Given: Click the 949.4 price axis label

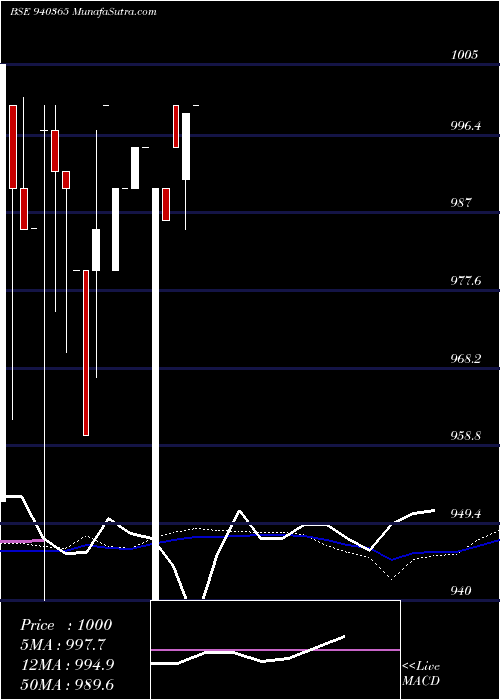Looking at the screenshot, I should [466, 513].
